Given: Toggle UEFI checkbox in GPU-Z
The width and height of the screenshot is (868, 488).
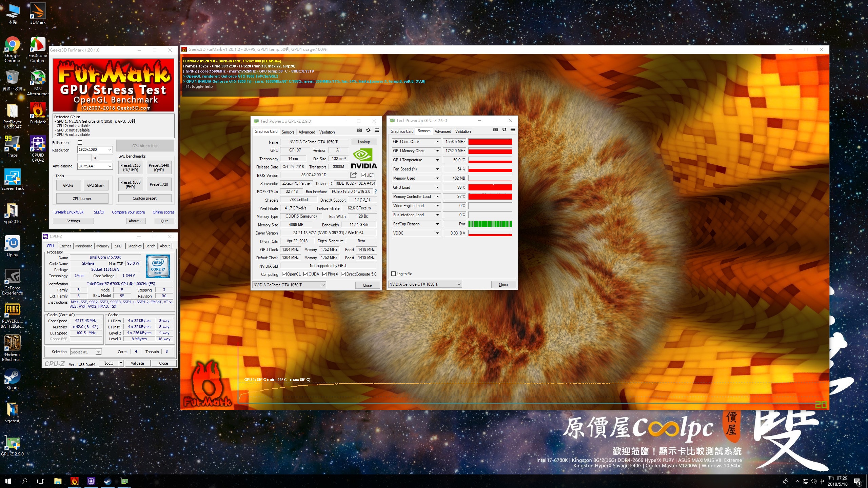Looking at the screenshot, I should tap(363, 175).
